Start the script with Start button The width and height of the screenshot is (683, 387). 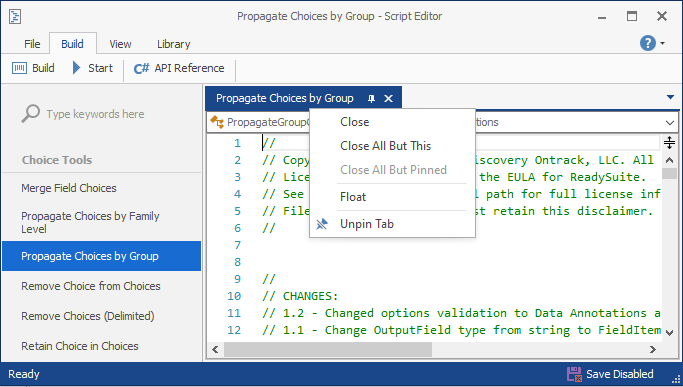92,68
